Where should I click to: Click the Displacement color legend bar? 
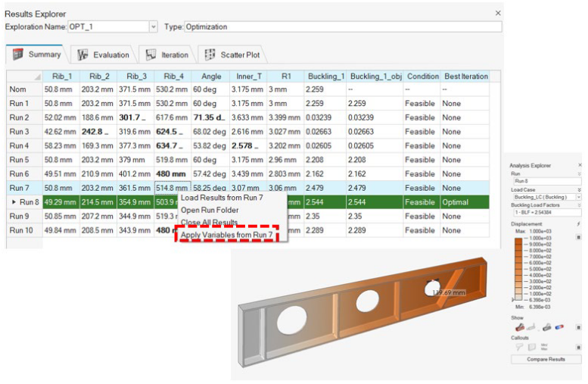click(x=518, y=270)
